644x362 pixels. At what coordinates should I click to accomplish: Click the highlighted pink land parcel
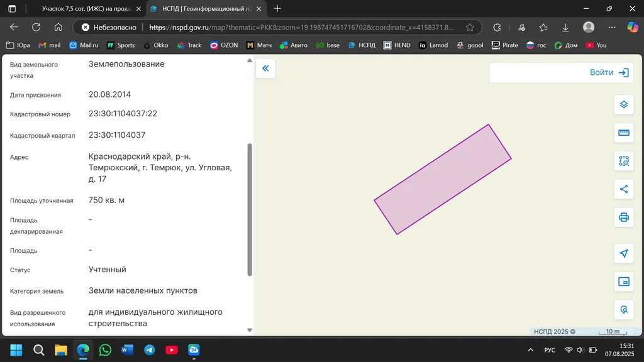pyautogui.click(x=443, y=179)
